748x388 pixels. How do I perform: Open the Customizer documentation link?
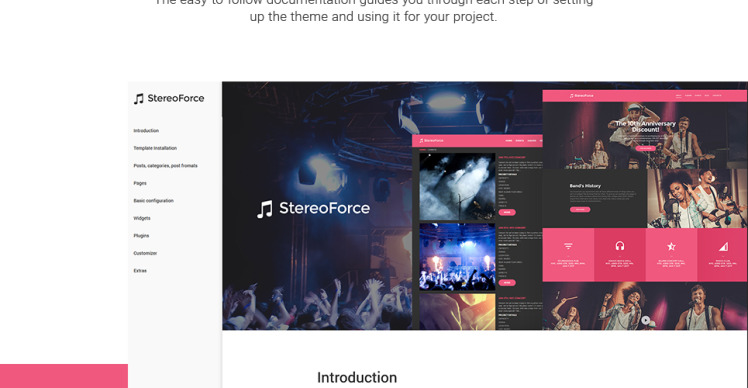[145, 253]
